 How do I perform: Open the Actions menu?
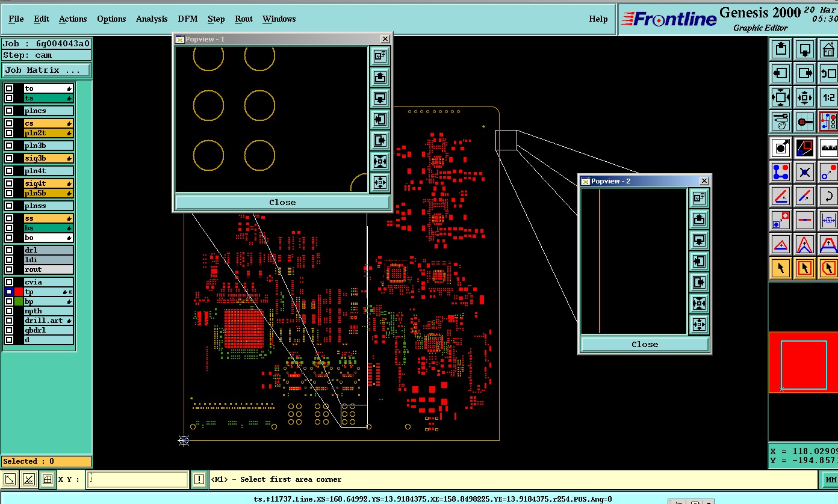[73, 19]
